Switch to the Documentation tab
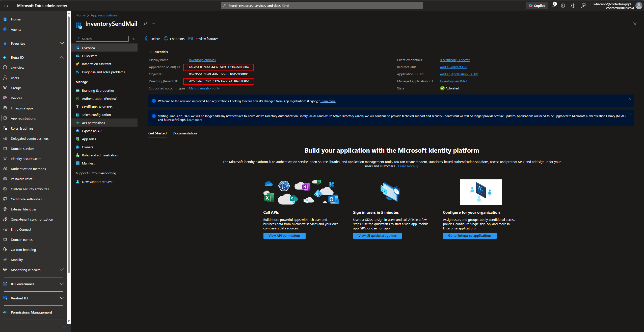 click(185, 133)
